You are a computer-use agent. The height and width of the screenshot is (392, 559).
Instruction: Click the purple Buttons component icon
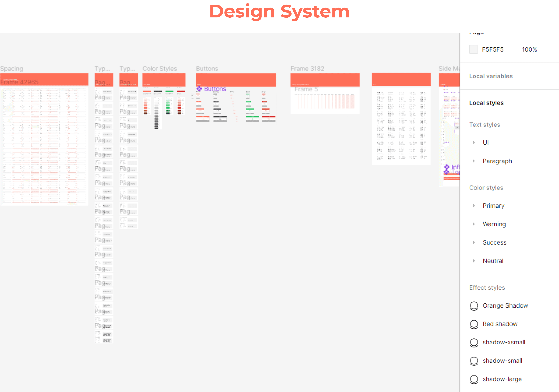(x=199, y=89)
